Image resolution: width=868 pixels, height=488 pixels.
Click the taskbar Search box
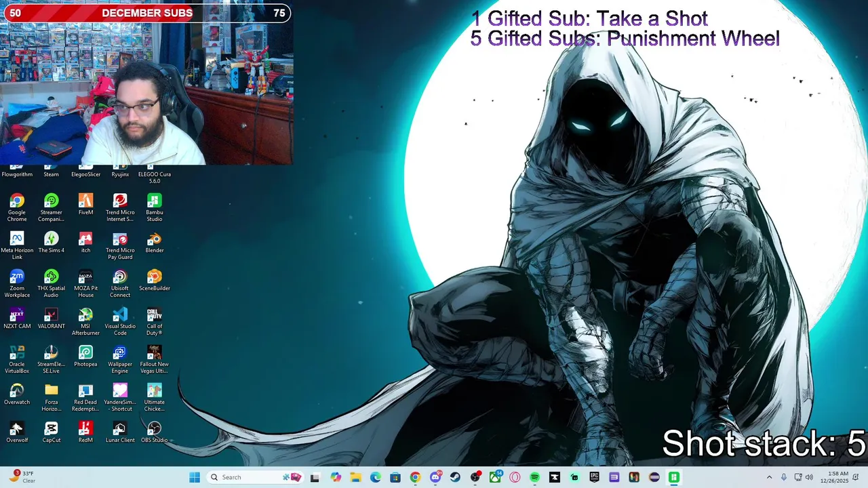pyautogui.click(x=255, y=477)
